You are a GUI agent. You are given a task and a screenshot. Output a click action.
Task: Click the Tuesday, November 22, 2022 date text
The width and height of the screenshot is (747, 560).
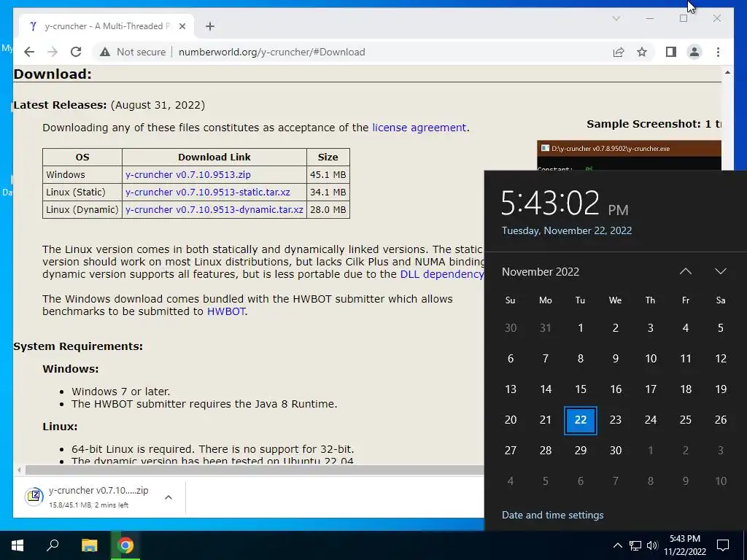click(566, 230)
